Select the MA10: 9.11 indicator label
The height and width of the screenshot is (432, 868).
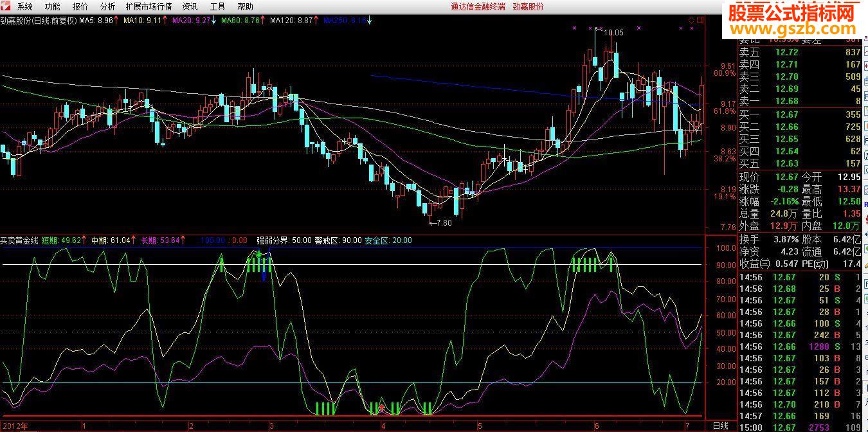(145, 21)
